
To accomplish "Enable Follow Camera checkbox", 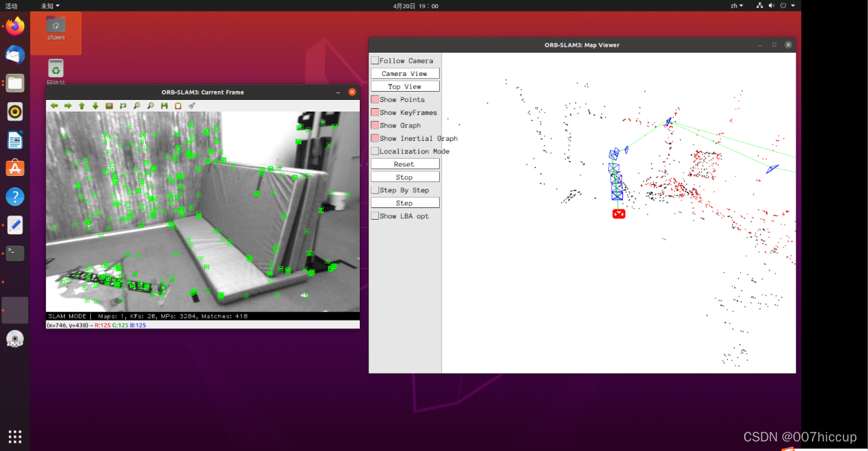I will [x=375, y=60].
